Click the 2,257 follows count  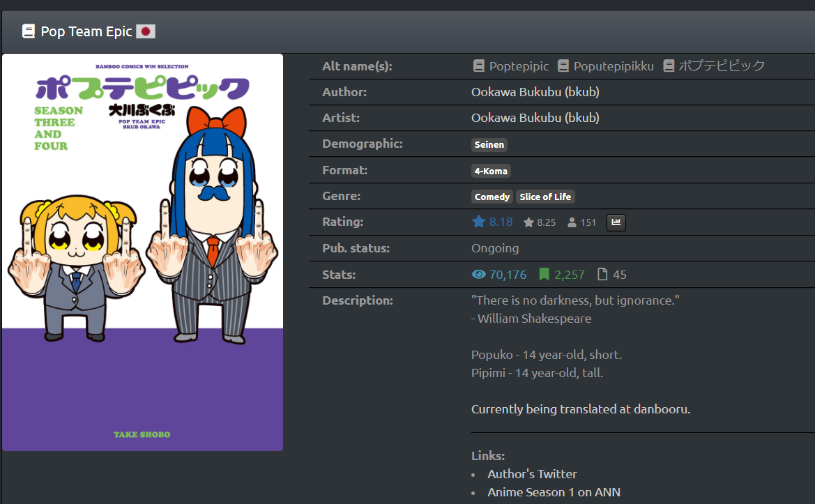(569, 275)
